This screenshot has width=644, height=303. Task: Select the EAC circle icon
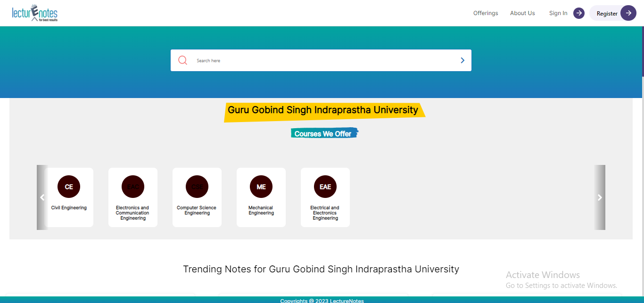(x=133, y=187)
